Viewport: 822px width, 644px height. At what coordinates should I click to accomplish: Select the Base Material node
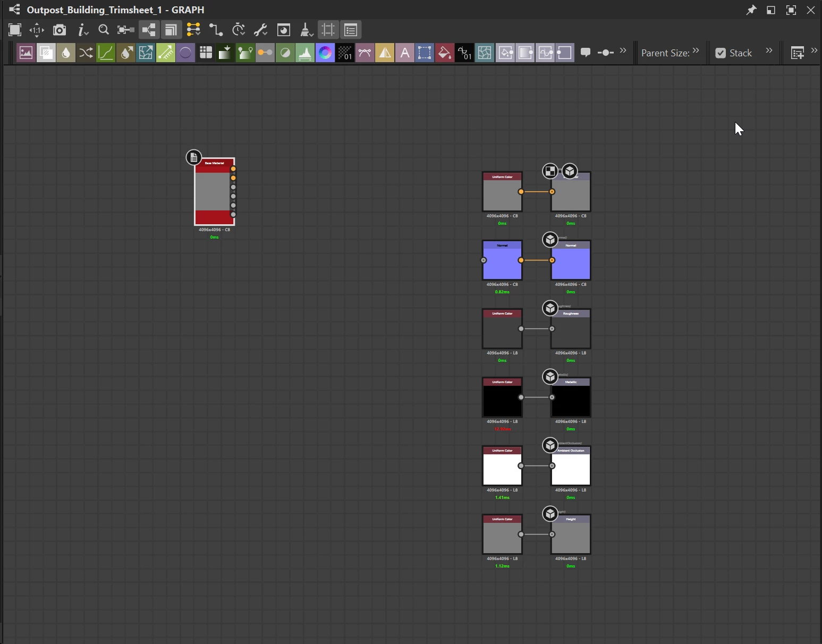pos(214,191)
